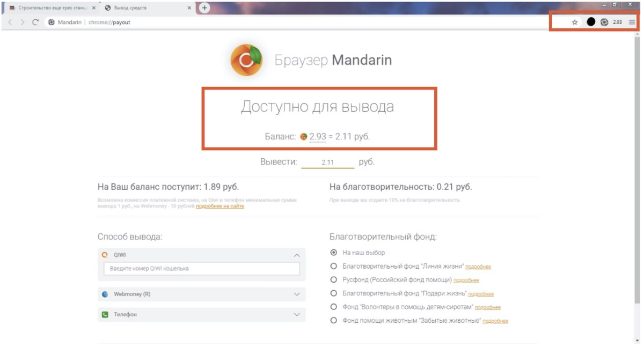Click the "Благотворительный фонд:" heading
Screen dimensions: 644x348
click(383, 236)
